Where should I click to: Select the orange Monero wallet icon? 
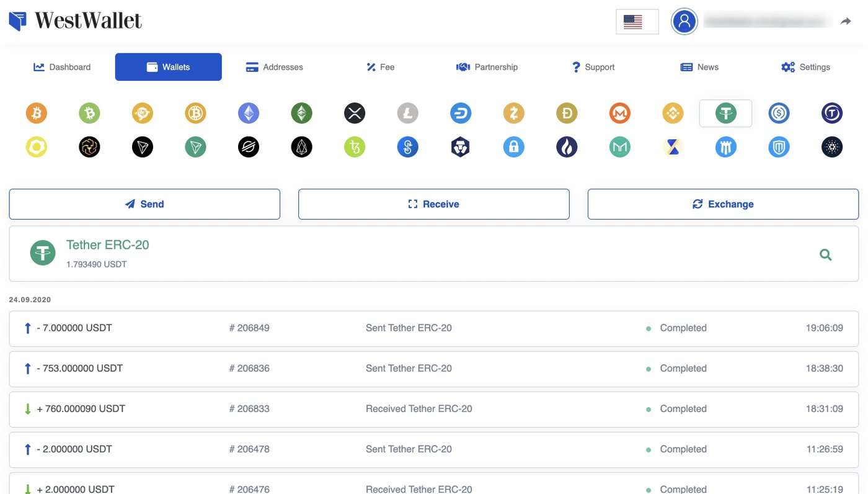click(x=619, y=114)
